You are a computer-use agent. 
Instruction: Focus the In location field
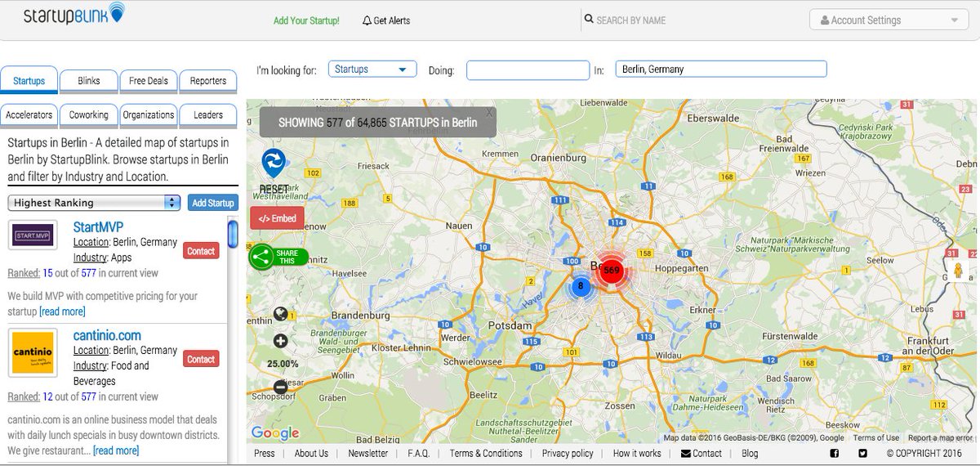[x=721, y=69]
